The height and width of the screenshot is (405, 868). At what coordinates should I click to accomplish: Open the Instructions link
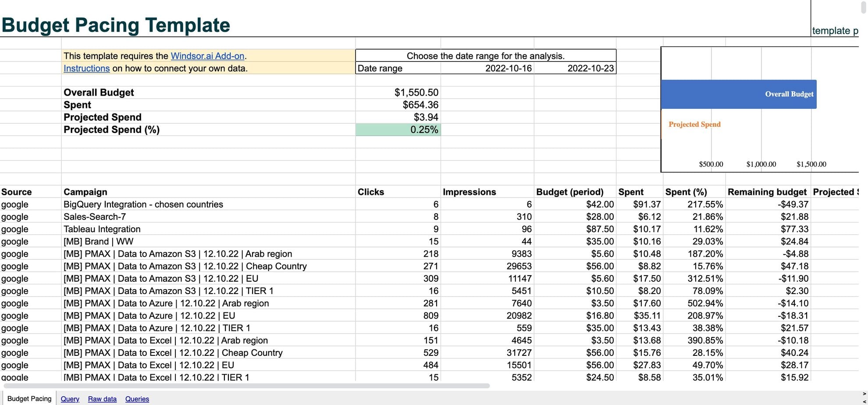click(86, 68)
